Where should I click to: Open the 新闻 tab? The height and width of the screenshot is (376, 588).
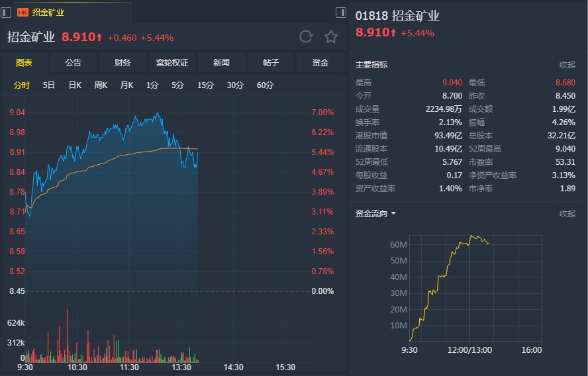click(221, 63)
